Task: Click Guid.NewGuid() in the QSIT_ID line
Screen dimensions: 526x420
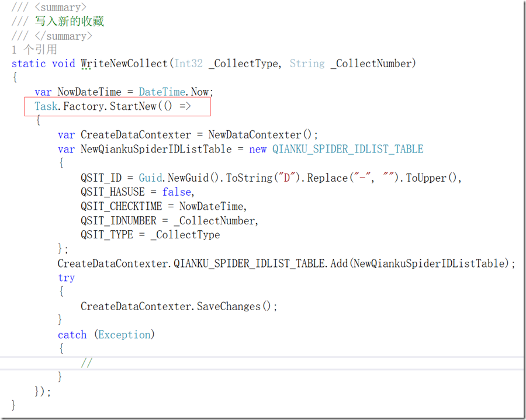Action: point(178,178)
